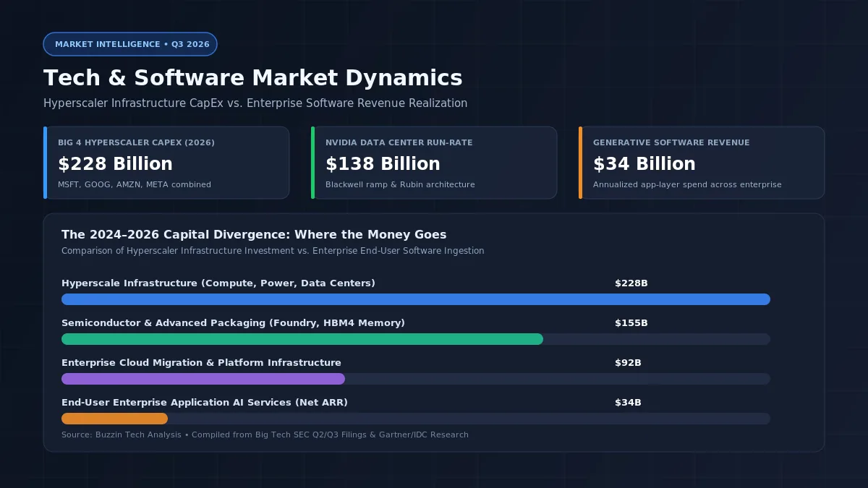Click the $92B value label
The height and width of the screenshot is (488, 868).
(628, 363)
